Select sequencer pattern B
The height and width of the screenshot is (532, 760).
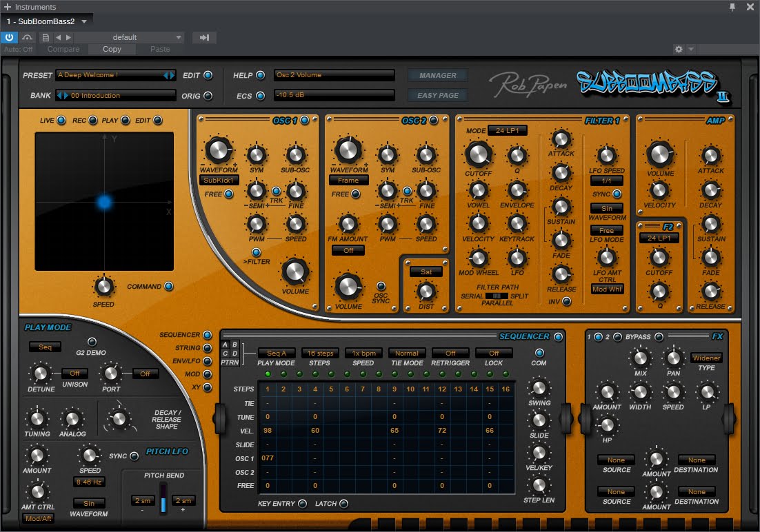(x=234, y=345)
